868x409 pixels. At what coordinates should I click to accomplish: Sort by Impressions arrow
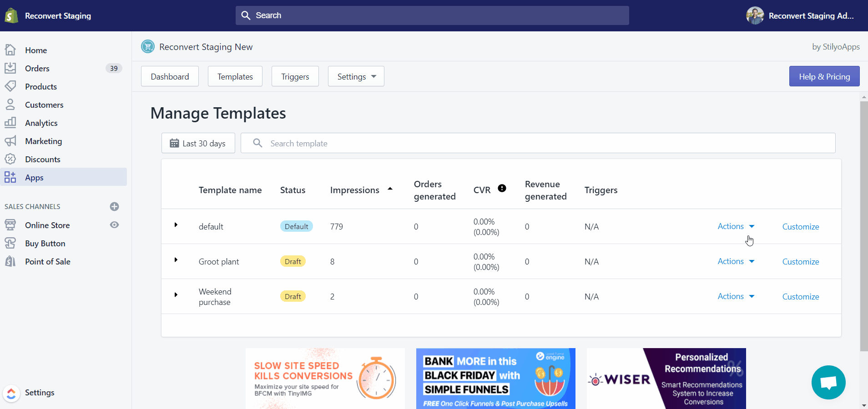click(390, 189)
